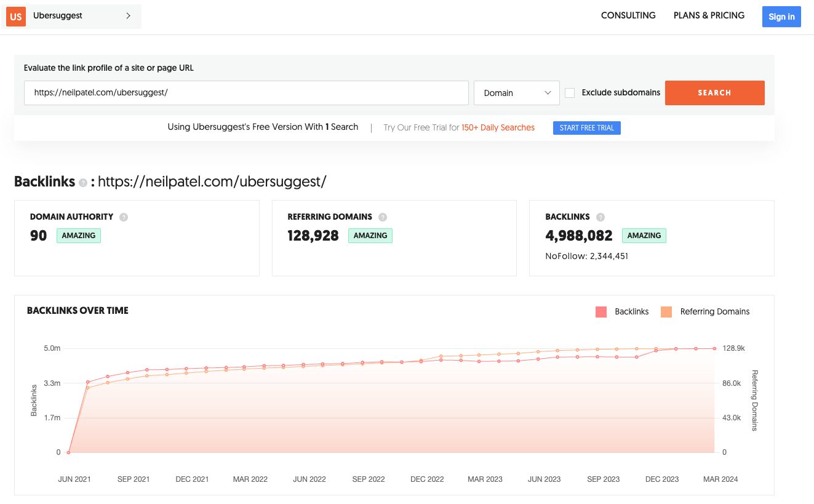Enable the Exclude subdomains checkbox
Image resolution: width=814 pixels, height=504 pixels.
570,92
